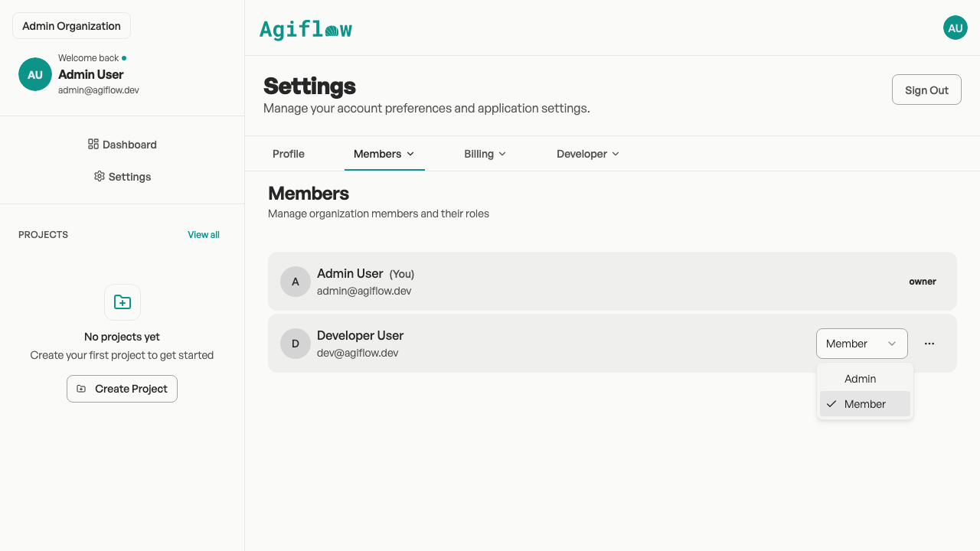Image resolution: width=980 pixels, height=551 pixels.
Task: Click the folder-plus icon above No projects yet
Action: click(122, 302)
